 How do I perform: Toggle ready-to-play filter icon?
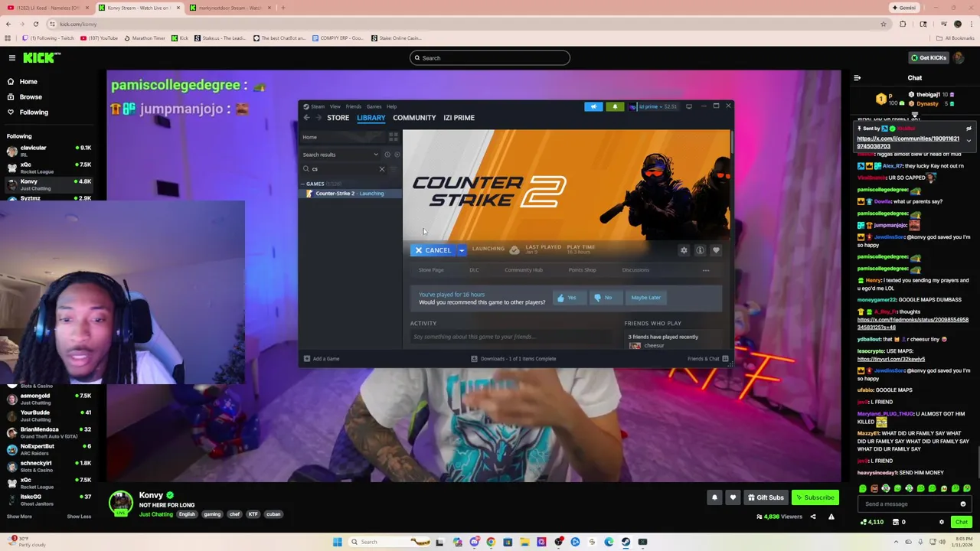397,155
